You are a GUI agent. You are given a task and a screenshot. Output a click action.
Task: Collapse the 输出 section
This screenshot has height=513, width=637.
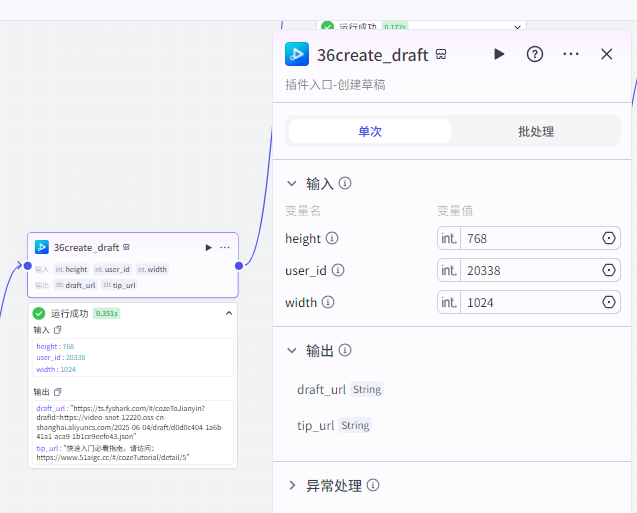coord(292,350)
